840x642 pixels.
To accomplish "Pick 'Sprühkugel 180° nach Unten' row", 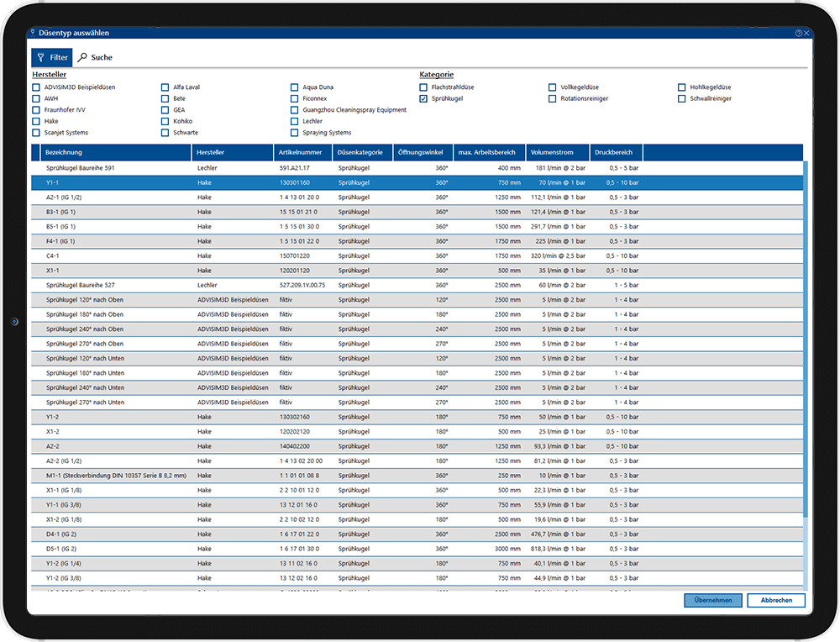I will click(417, 373).
